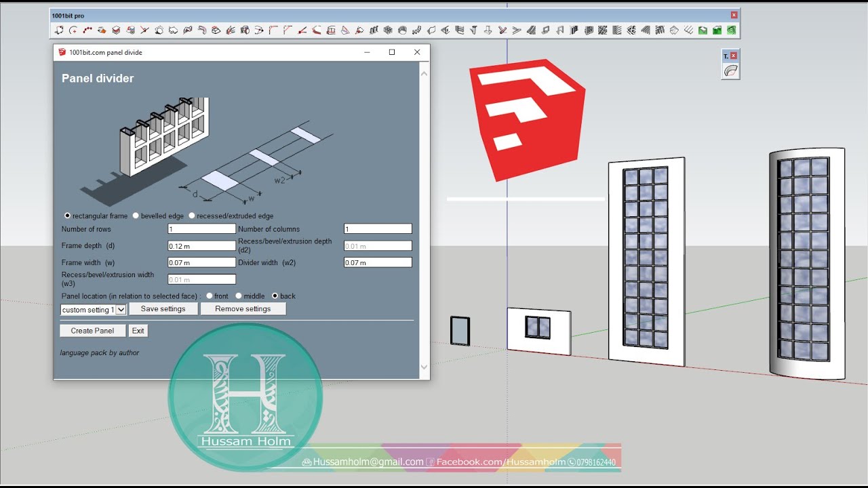
Task: Focus the Number of columns field
Action: (378, 229)
